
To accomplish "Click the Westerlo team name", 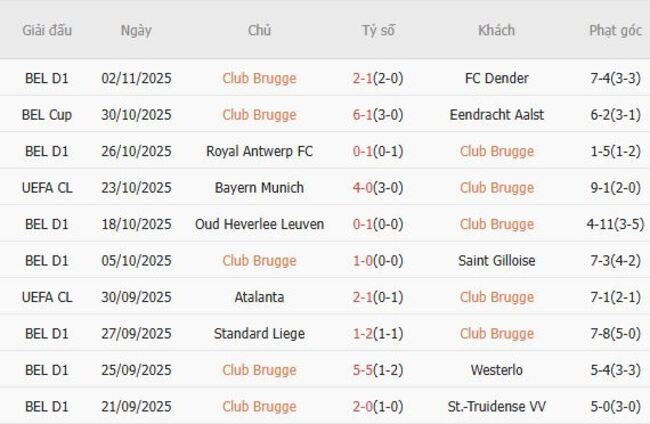I will [x=497, y=370].
